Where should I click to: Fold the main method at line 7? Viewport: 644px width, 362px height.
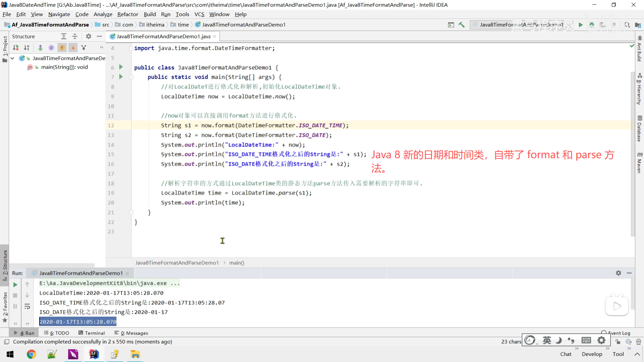(x=131, y=77)
